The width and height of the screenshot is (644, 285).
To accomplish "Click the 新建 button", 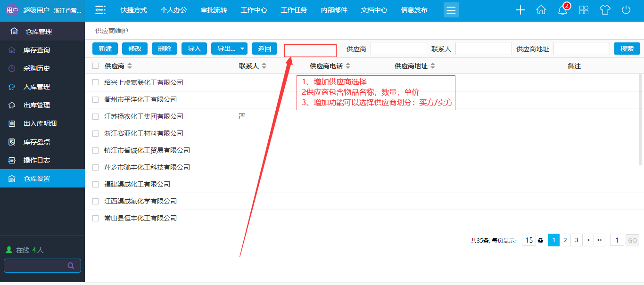I will point(105,49).
